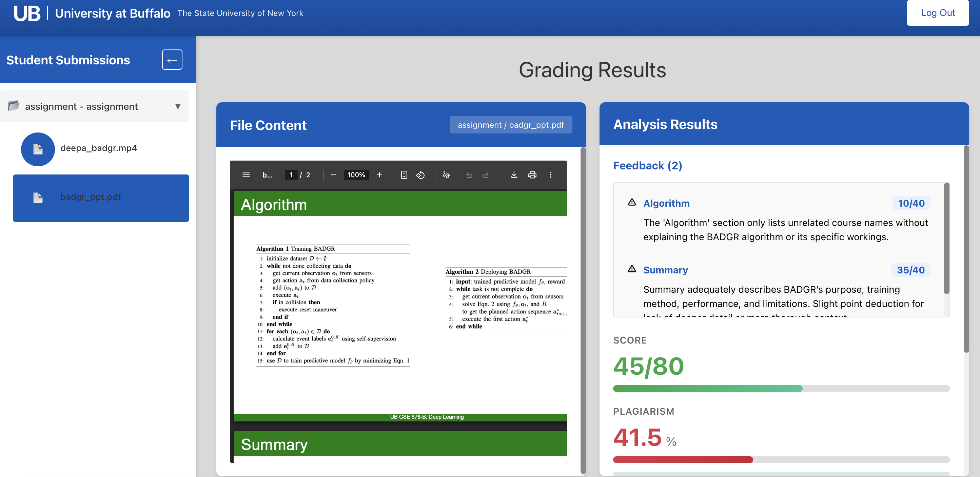Select the PDF draw annotation tool

pos(446,175)
